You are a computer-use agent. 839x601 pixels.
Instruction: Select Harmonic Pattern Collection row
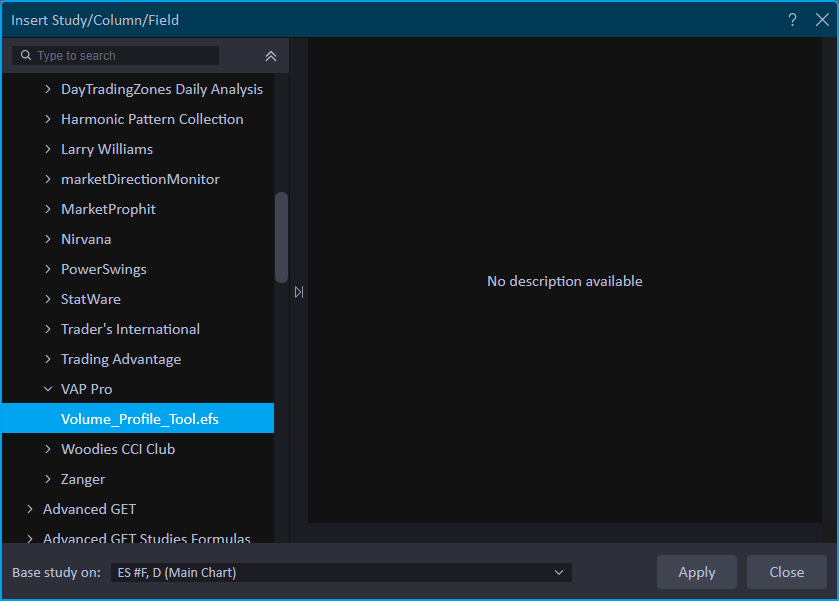click(x=138, y=119)
